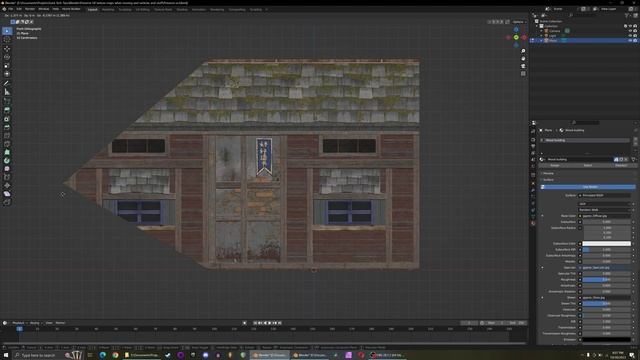Screen dimensions: 640x360
Task: Select the Wood building material slot
Action: tap(585, 140)
